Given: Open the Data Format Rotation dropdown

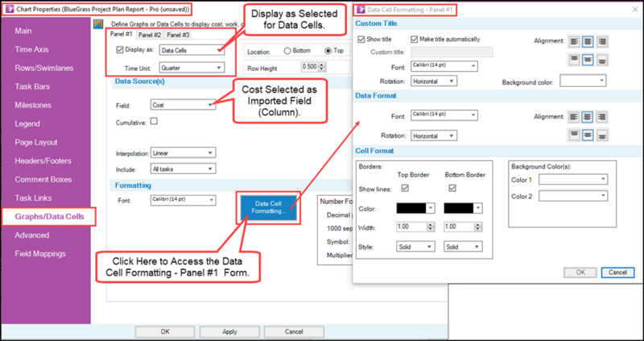Looking at the screenshot, I should 434,135.
